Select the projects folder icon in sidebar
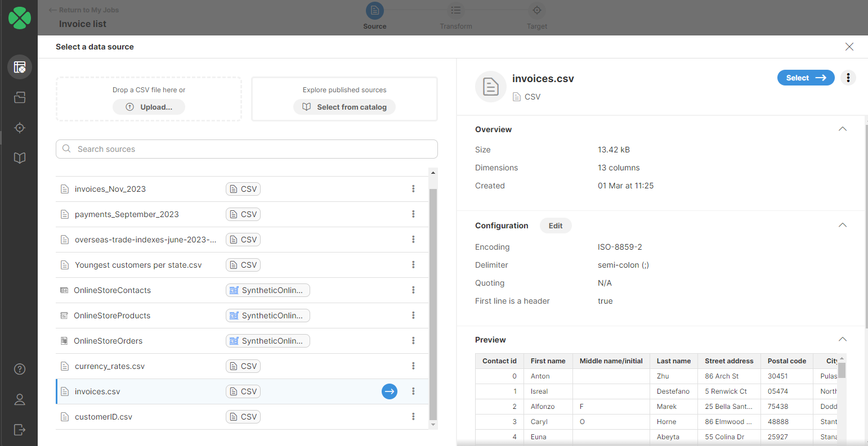 pos(20,97)
